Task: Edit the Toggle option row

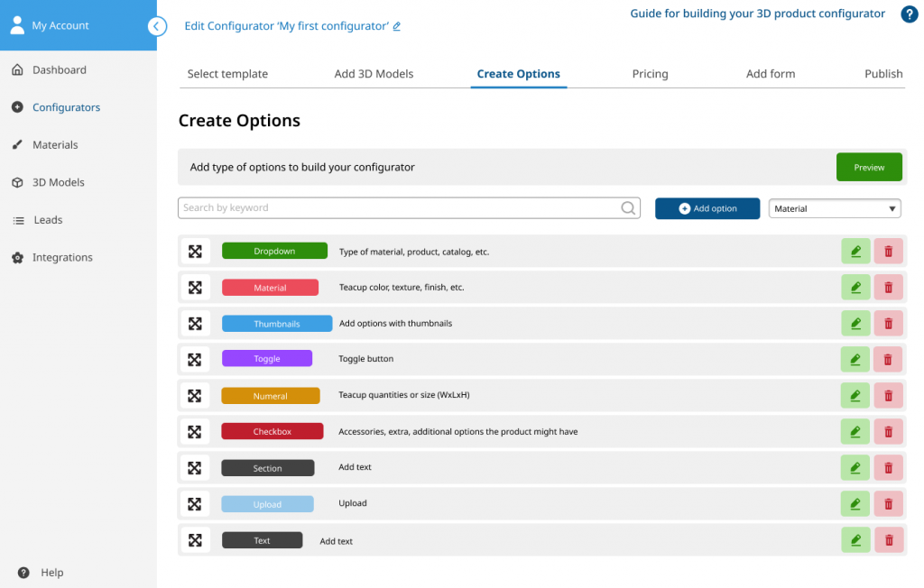Action: (855, 360)
